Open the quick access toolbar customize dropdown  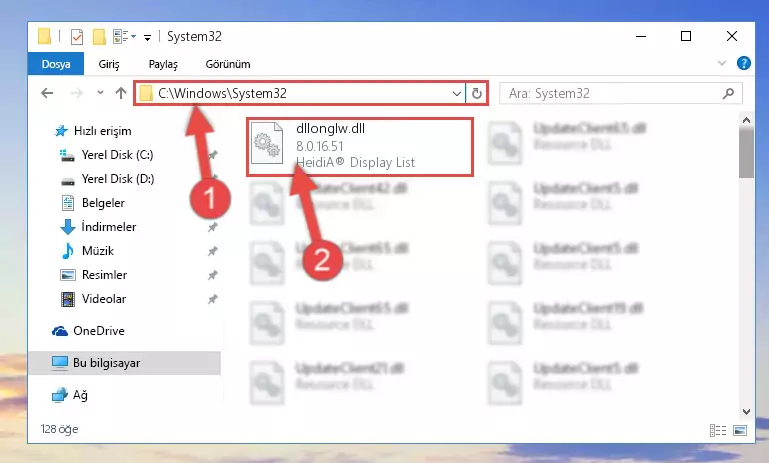[147, 37]
